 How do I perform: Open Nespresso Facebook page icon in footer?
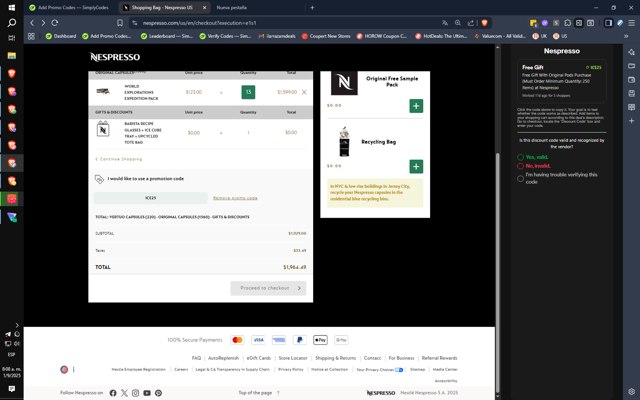113,393
